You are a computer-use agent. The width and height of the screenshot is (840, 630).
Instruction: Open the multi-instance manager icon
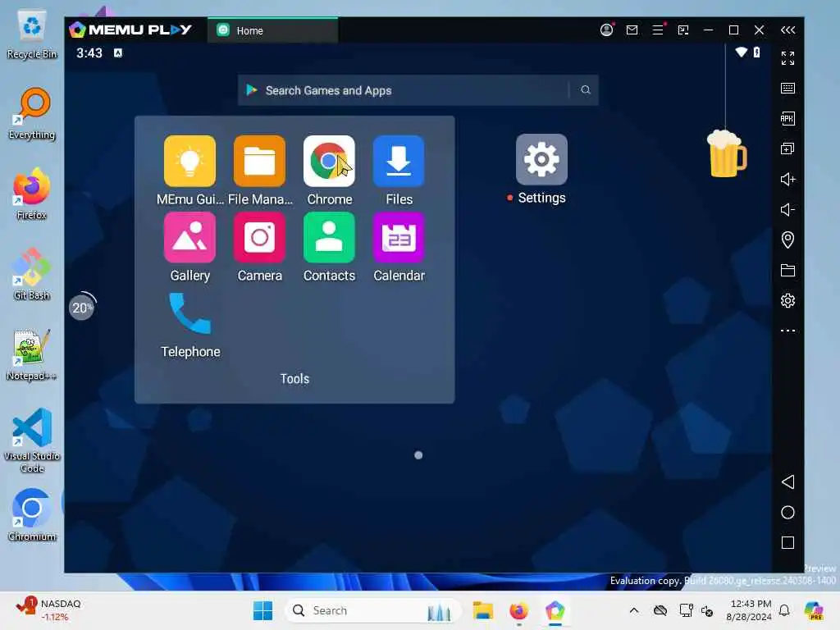787,148
